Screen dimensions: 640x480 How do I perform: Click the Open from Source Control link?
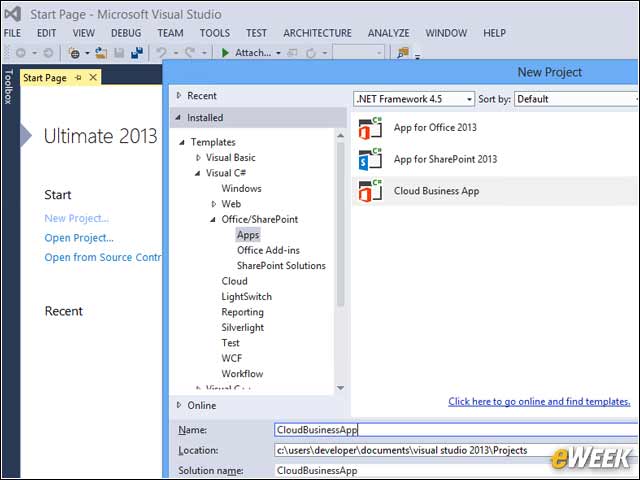pos(103,258)
